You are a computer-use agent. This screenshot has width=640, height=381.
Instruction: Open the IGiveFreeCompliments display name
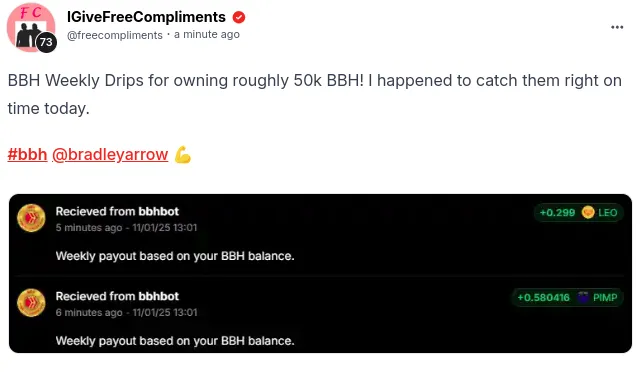[x=146, y=17]
